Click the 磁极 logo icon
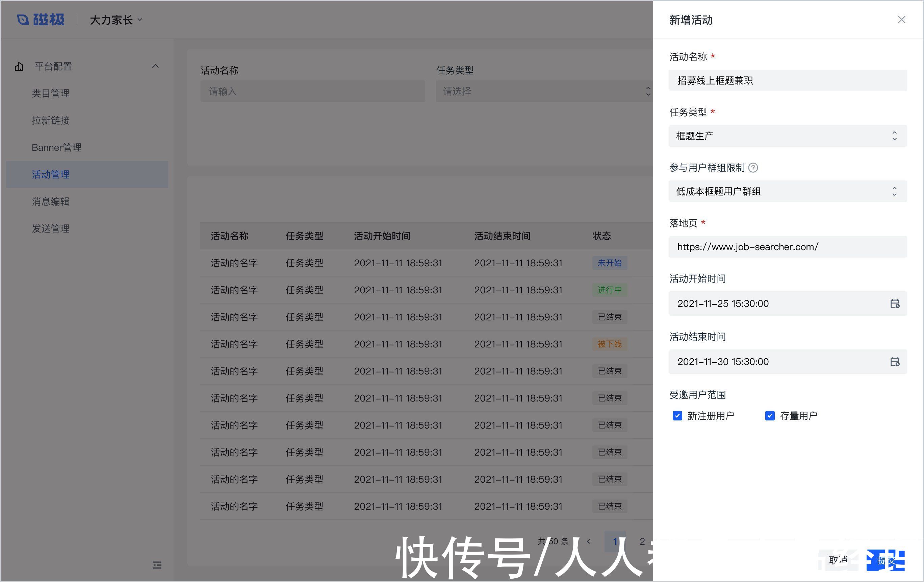The image size is (924, 582). (23, 20)
